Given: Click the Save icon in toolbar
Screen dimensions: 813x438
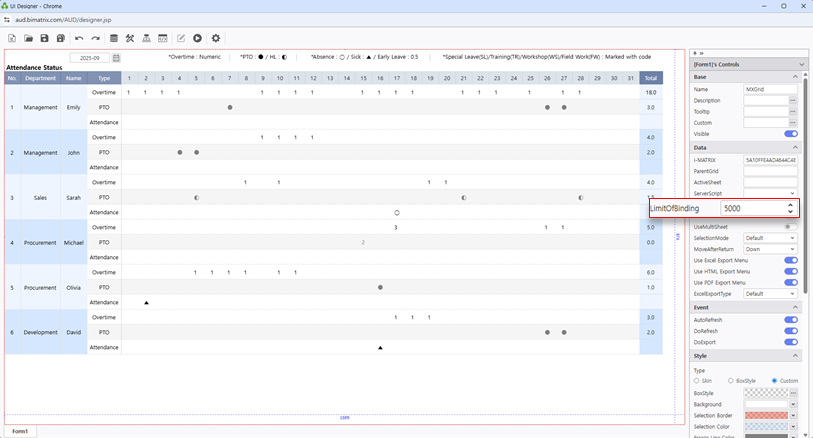Looking at the screenshot, I should coord(44,38).
